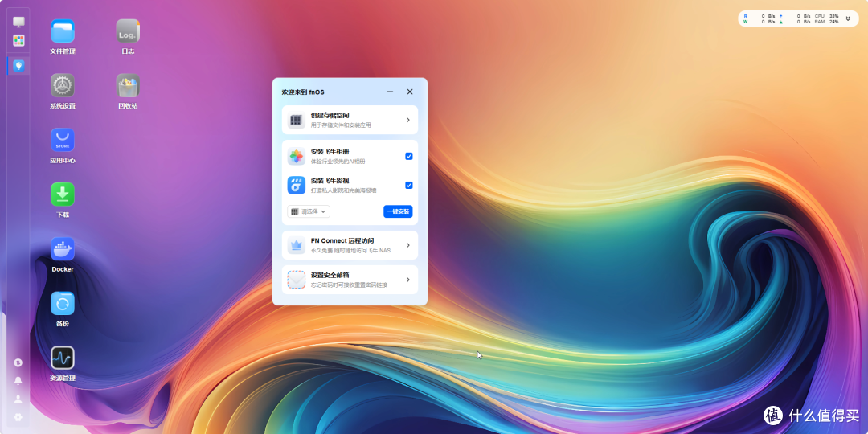868x434 pixels.
Task: Click the 体验行业领先的AI相册 description text
Action: [x=338, y=162]
